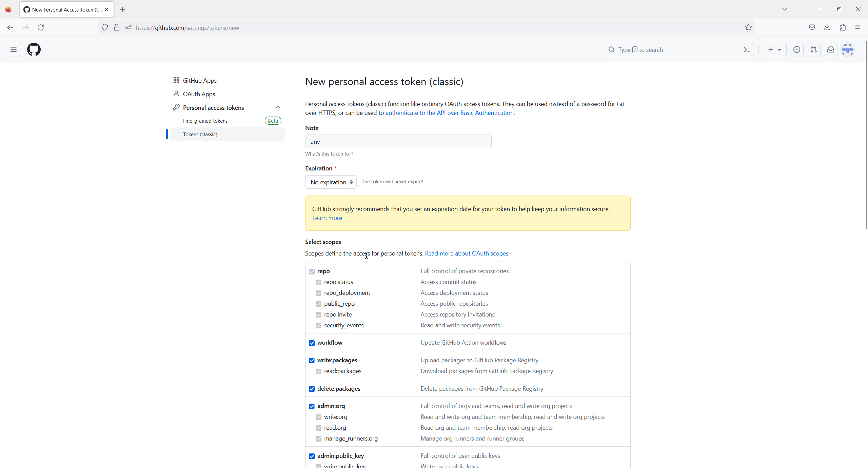
Task: Click Learn more in yellow warning
Action: 327,218
